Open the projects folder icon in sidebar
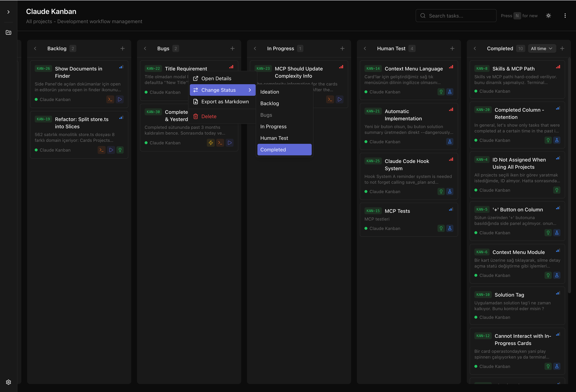Image resolution: width=576 pixels, height=392 pixels. (8, 32)
